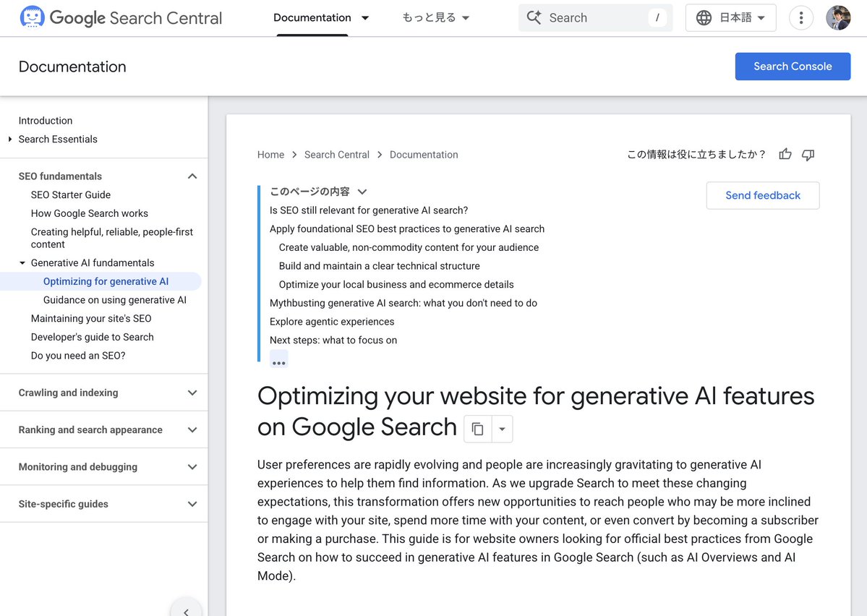Screen dimensions: 867x616
Task: Click the thumbs down not helpful icon
Action: 808,155
